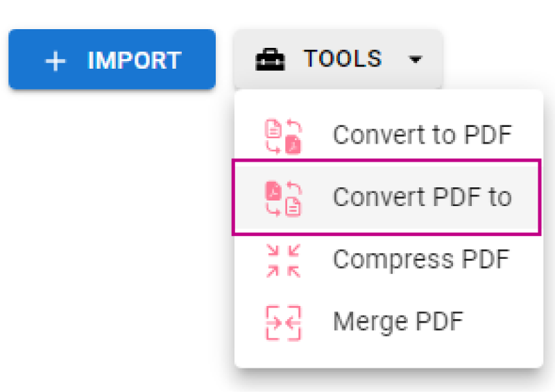Click the Compress PDF text label
Viewport: 555px width, 392px height.
[421, 260]
